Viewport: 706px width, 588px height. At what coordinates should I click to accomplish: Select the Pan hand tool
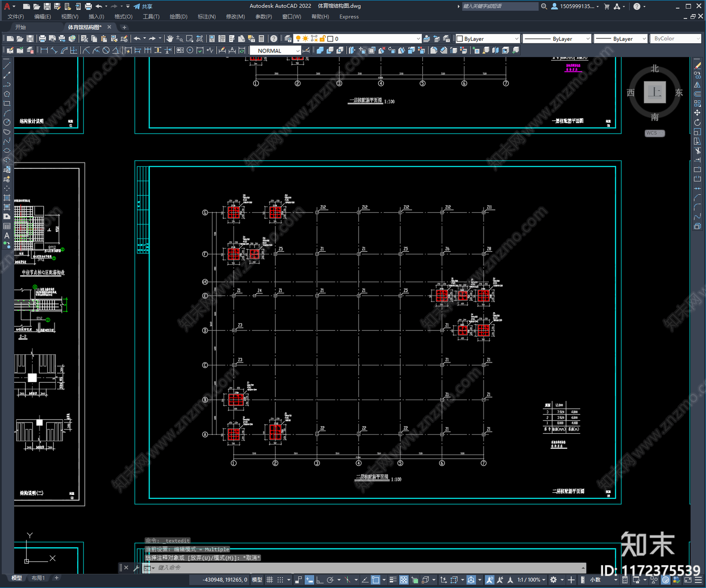pyautogui.click(x=170, y=39)
